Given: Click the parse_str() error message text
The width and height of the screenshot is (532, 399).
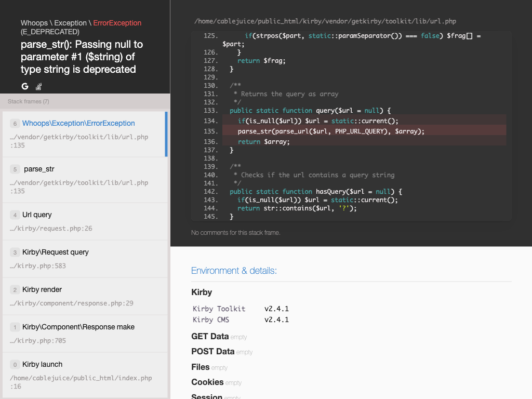Looking at the screenshot, I should point(82,57).
